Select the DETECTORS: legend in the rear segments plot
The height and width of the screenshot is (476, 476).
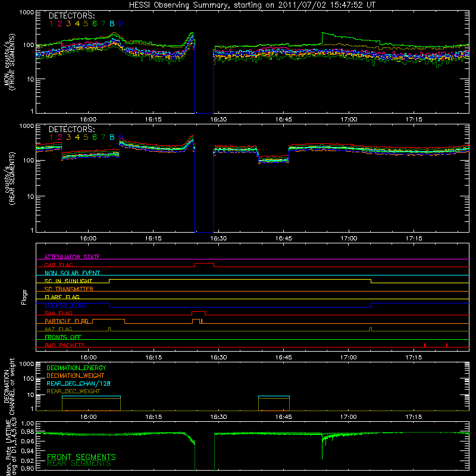pos(71,130)
